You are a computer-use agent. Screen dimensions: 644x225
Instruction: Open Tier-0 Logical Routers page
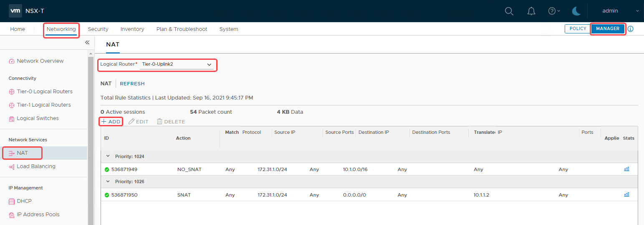point(45,92)
